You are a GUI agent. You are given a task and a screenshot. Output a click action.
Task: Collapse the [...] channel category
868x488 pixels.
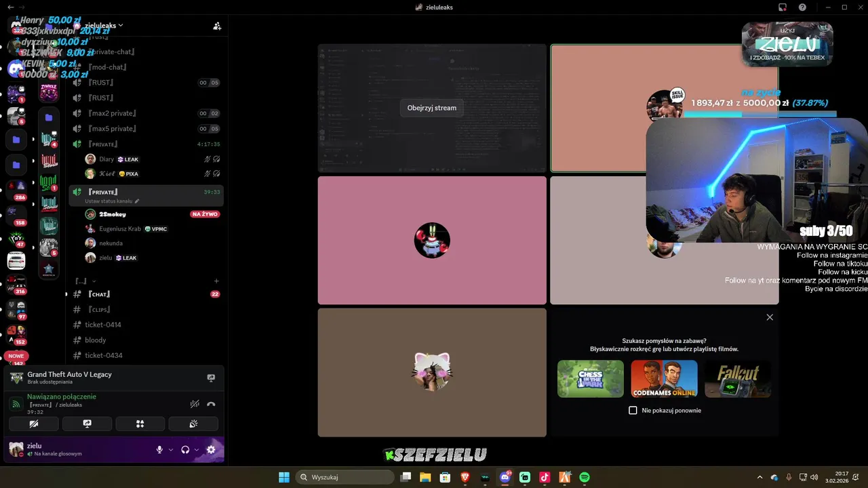85,281
